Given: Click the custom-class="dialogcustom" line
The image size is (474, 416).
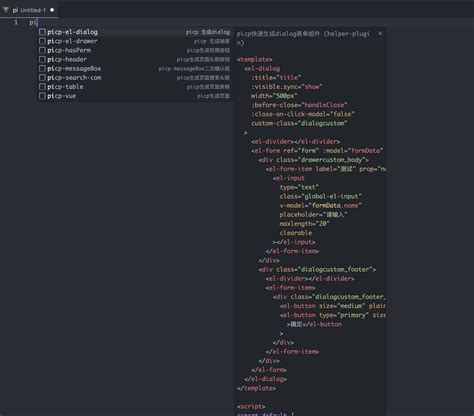Looking at the screenshot, I should pos(299,123).
